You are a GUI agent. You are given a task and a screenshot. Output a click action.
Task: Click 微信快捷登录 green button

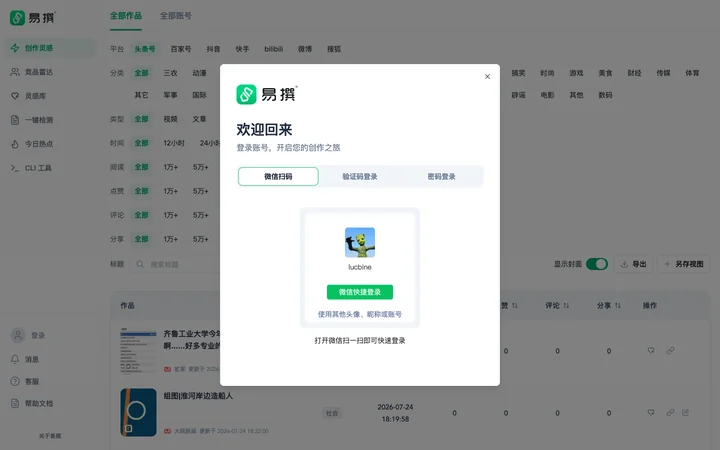360,292
